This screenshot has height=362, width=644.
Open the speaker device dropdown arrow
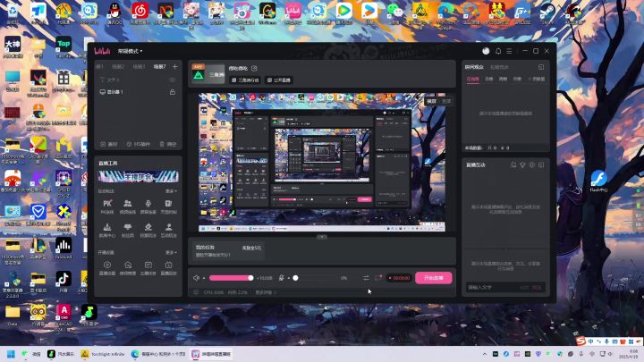[204, 278]
